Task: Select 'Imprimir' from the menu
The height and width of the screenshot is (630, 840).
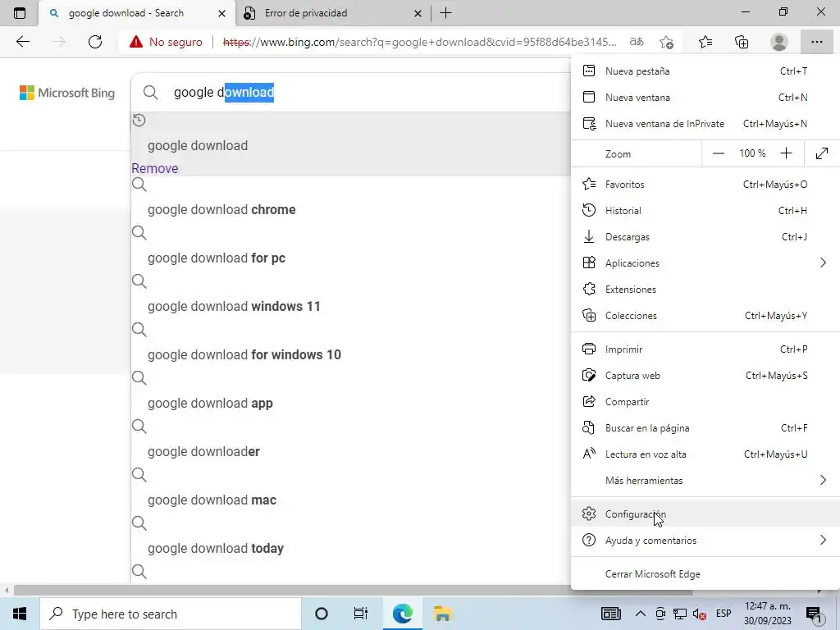Action: [705, 349]
